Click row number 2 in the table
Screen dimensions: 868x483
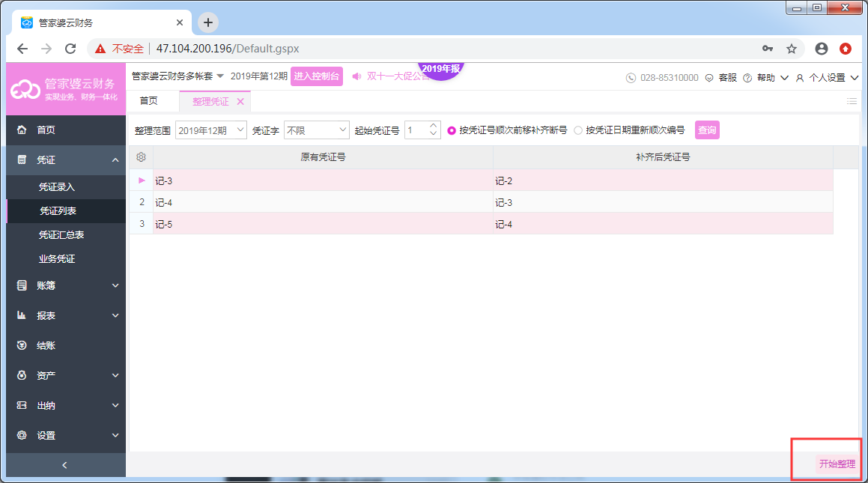click(x=142, y=202)
